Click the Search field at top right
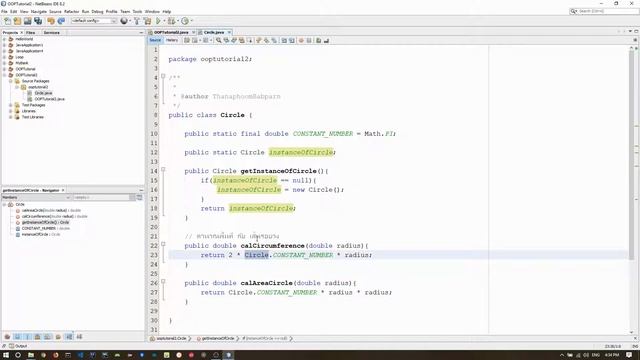The width and height of the screenshot is (640, 360). (604, 11)
